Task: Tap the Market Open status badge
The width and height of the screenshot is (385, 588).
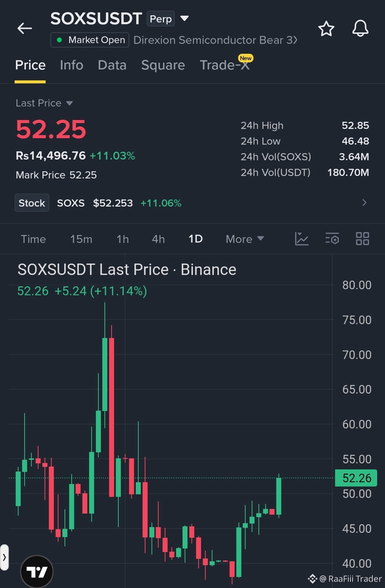Action: point(90,40)
